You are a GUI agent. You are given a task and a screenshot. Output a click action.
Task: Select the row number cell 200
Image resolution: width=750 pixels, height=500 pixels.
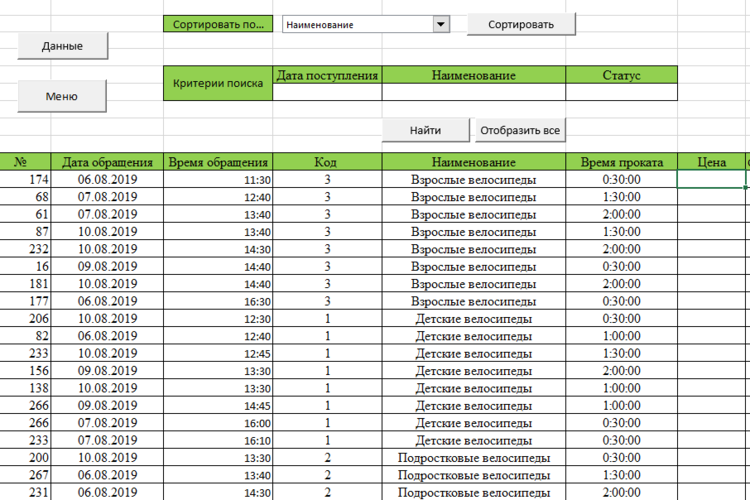(25, 457)
